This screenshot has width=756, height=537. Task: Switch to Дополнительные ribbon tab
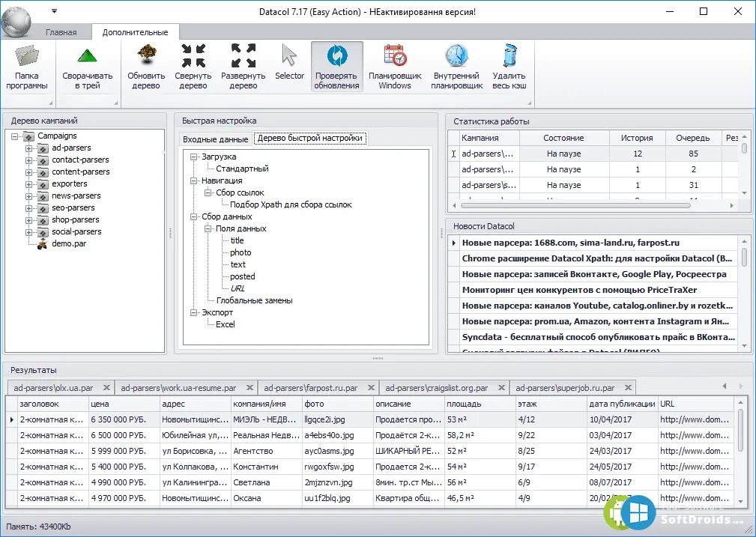[x=135, y=32]
